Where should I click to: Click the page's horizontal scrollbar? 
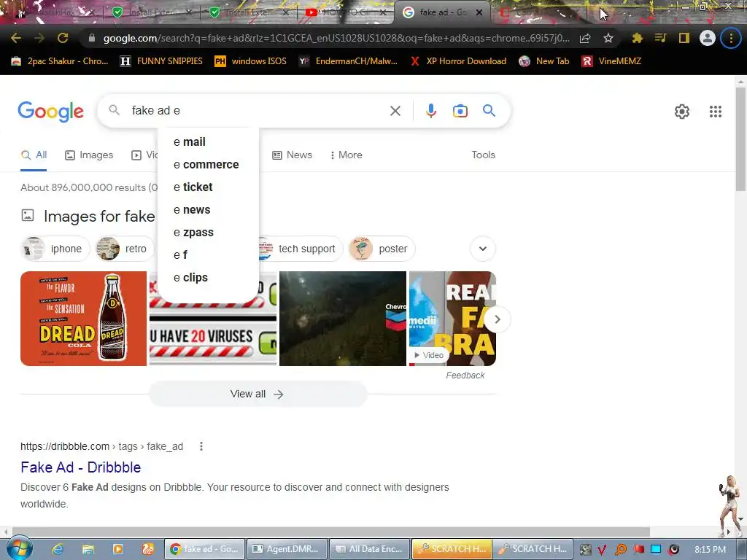[331, 531]
